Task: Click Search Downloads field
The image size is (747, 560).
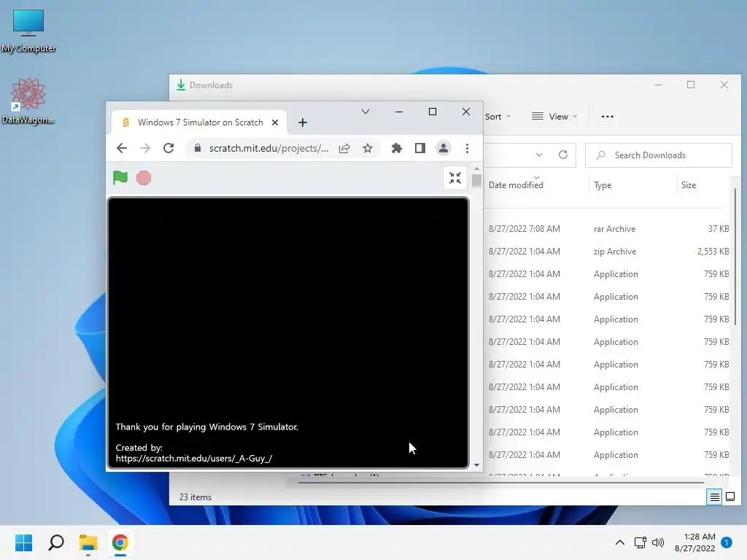Action: click(659, 155)
